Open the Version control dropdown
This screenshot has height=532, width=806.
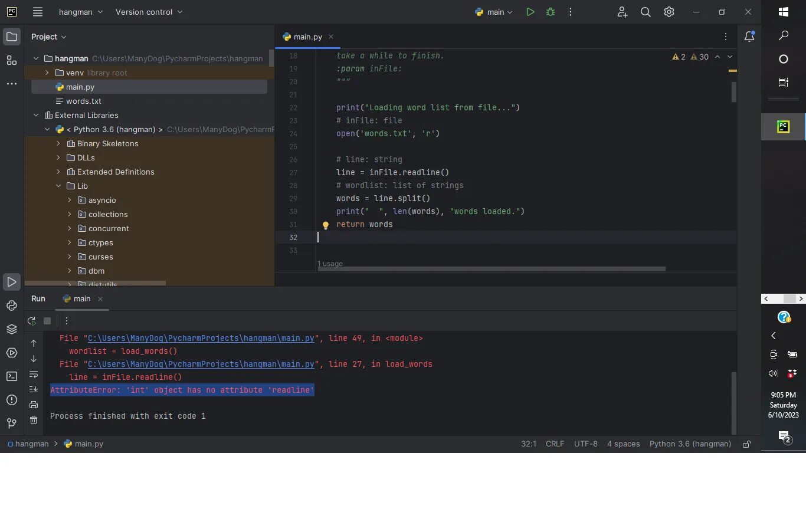[x=149, y=12]
